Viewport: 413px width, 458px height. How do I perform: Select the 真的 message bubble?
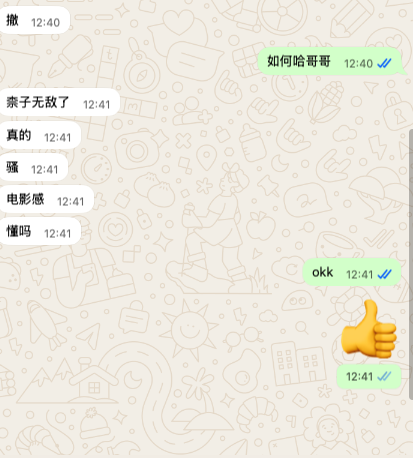(40, 135)
